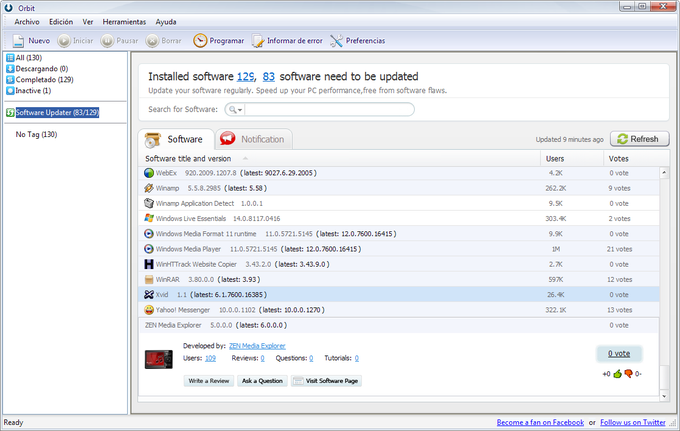680x431 pixels.
Task: Open the installed software 129 link
Action: (245, 77)
